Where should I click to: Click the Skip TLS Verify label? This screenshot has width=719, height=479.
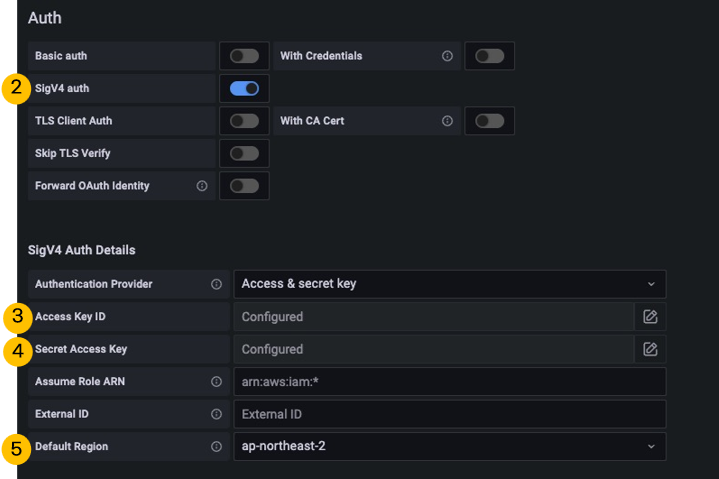pos(72,154)
